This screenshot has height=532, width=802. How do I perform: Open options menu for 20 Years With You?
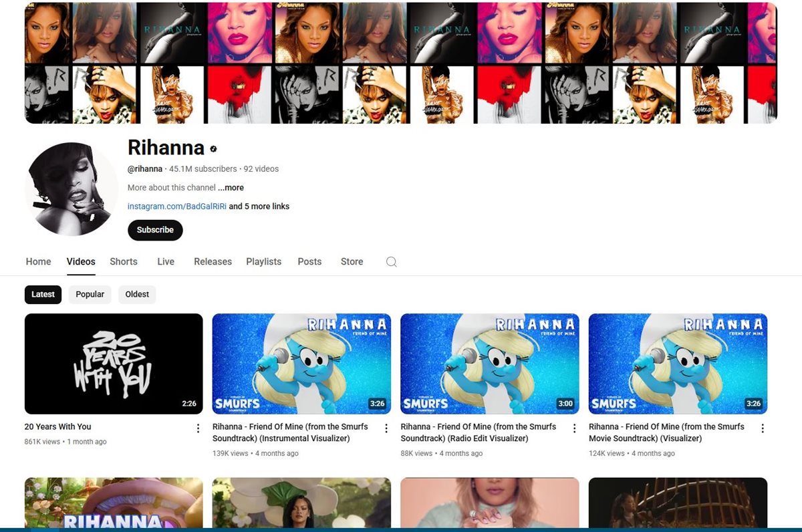[x=198, y=428]
